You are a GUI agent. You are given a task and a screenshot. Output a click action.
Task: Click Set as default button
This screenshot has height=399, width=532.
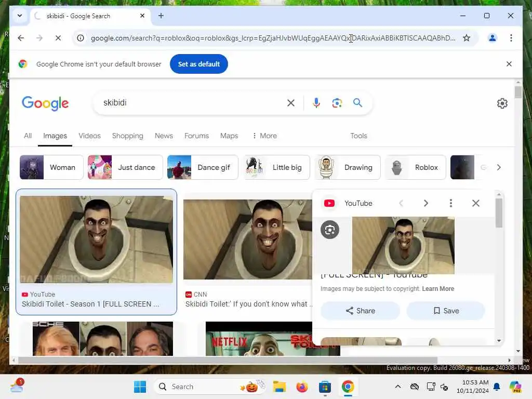(x=199, y=64)
